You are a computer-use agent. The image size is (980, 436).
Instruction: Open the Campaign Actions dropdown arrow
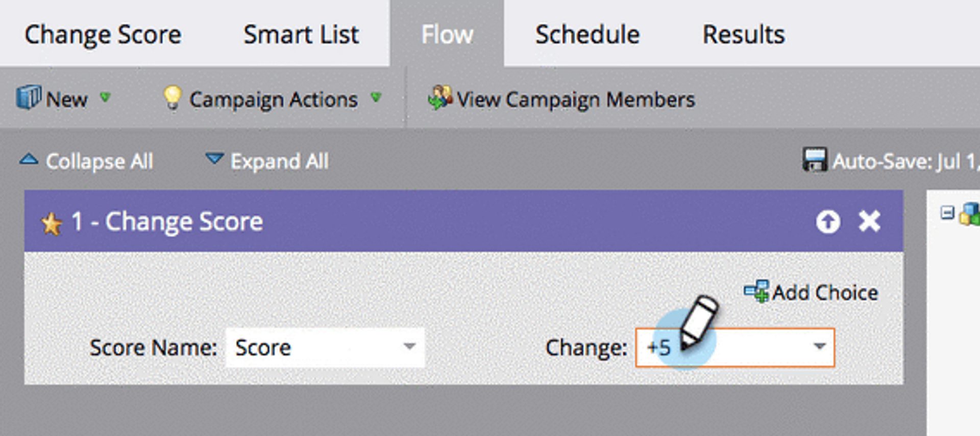[376, 97]
